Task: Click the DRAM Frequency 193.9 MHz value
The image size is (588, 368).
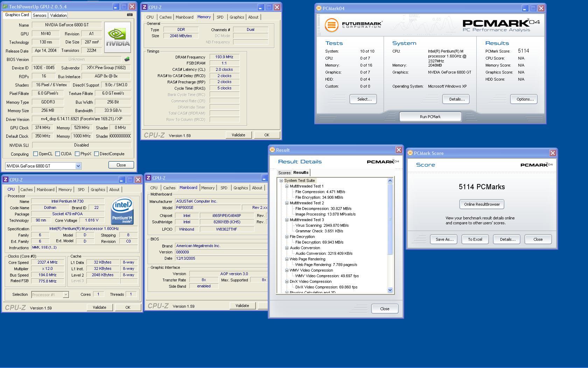Action: pyautogui.click(x=224, y=57)
